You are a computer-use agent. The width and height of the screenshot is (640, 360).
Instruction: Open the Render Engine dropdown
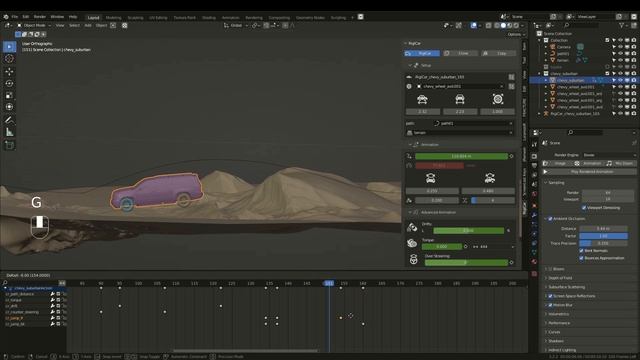(608, 155)
